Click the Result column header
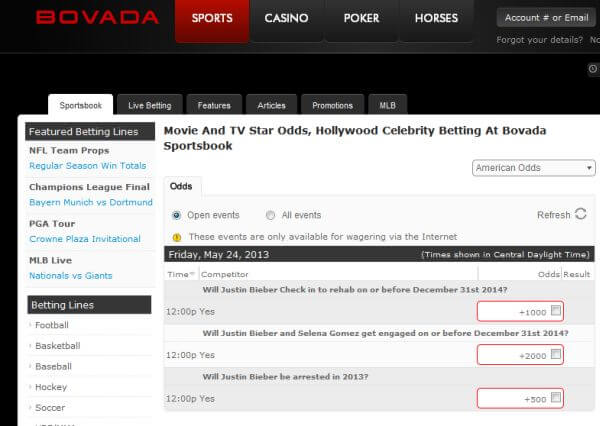Image resolution: width=600 pixels, height=426 pixels. click(x=577, y=274)
